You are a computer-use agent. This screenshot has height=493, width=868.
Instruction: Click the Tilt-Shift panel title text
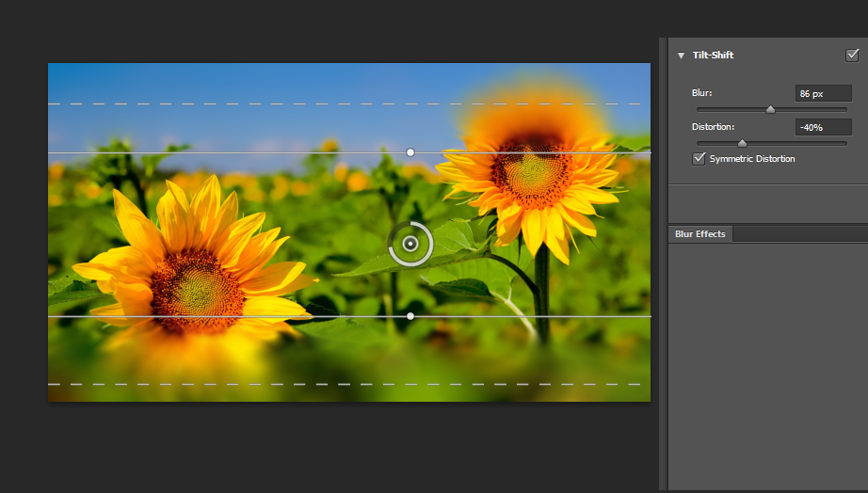coord(713,56)
